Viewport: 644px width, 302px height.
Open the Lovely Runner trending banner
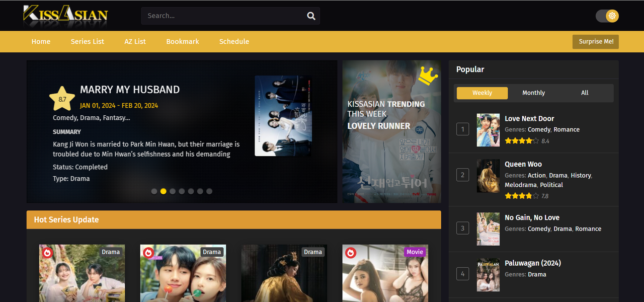(x=391, y=132)
